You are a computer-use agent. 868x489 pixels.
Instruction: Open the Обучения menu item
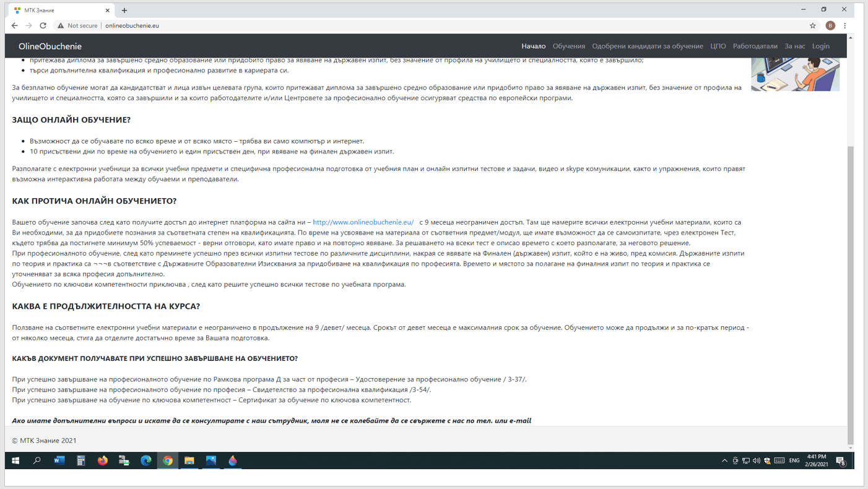(x=569, y=46)
